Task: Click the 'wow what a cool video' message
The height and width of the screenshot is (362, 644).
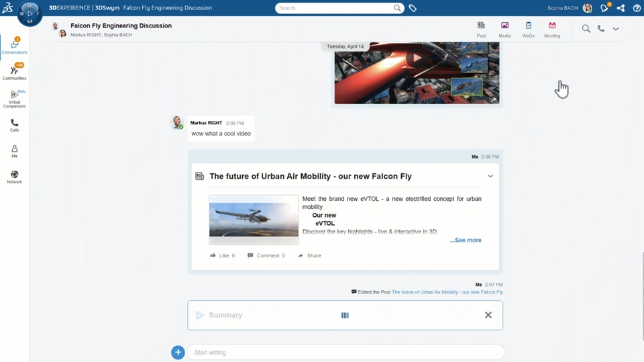Action: click(x=221, y=134)
